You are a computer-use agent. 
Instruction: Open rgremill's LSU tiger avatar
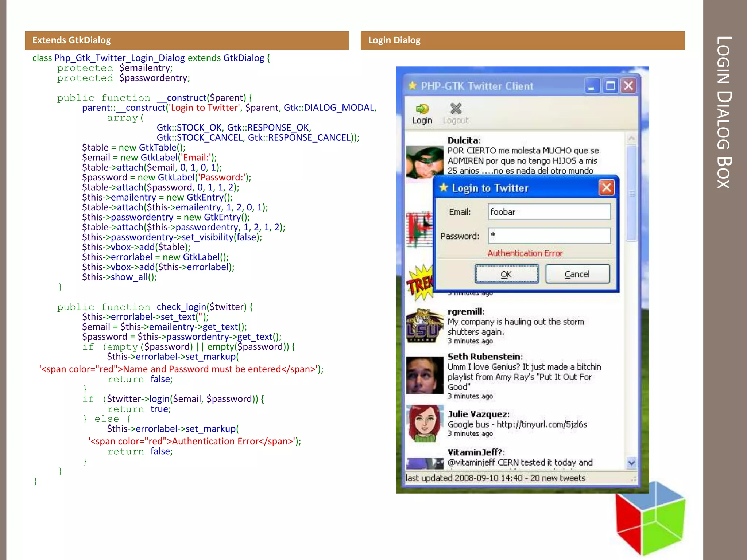pyautogui.click(x=425, y=325)
